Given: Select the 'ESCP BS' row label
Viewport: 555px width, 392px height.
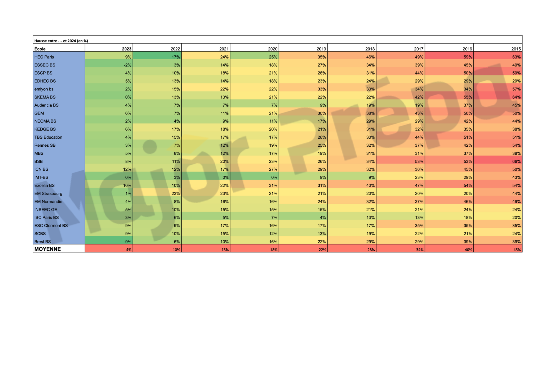Looking at the screenshot, I should point(43,73).
